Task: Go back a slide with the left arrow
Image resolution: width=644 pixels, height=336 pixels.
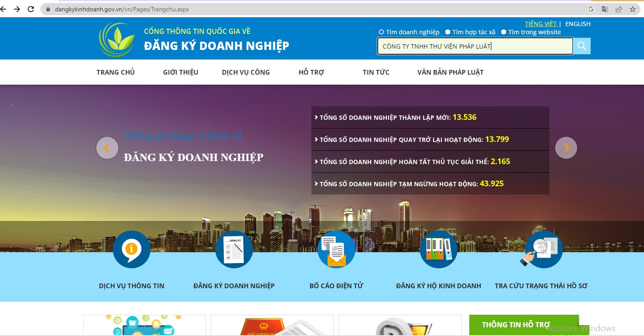Action: [x=107, y=148]
